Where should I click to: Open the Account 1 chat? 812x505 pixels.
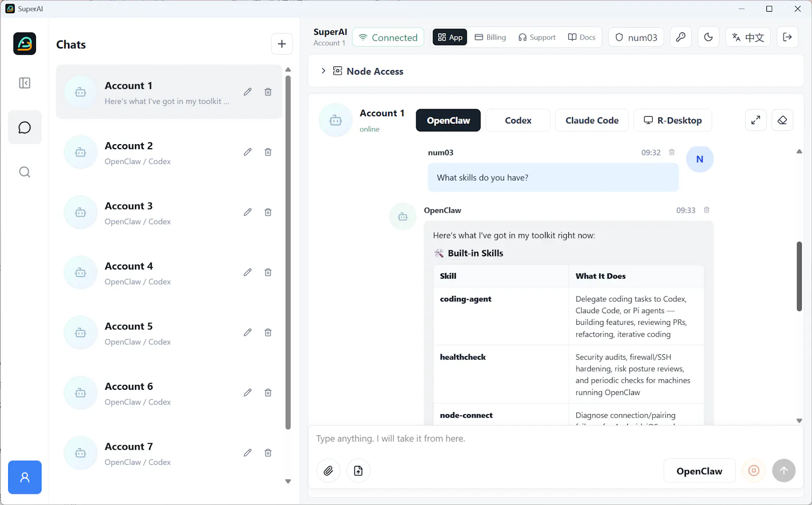point(169,92)
